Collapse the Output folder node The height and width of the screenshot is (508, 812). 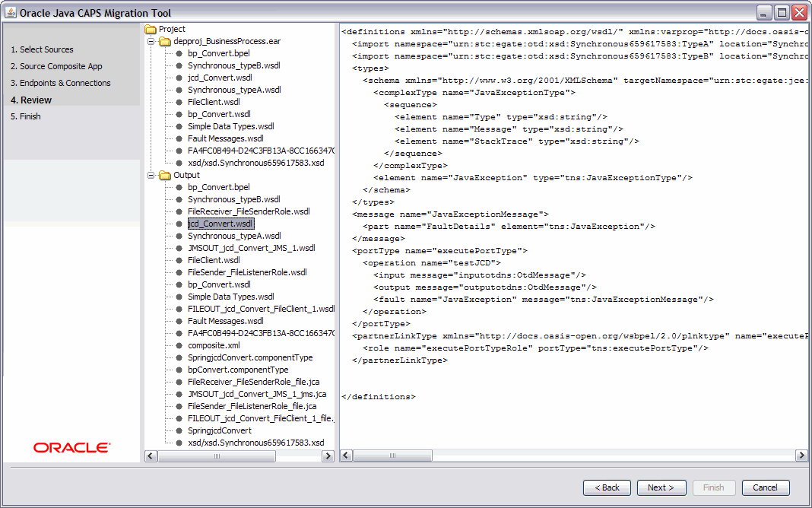151,176
